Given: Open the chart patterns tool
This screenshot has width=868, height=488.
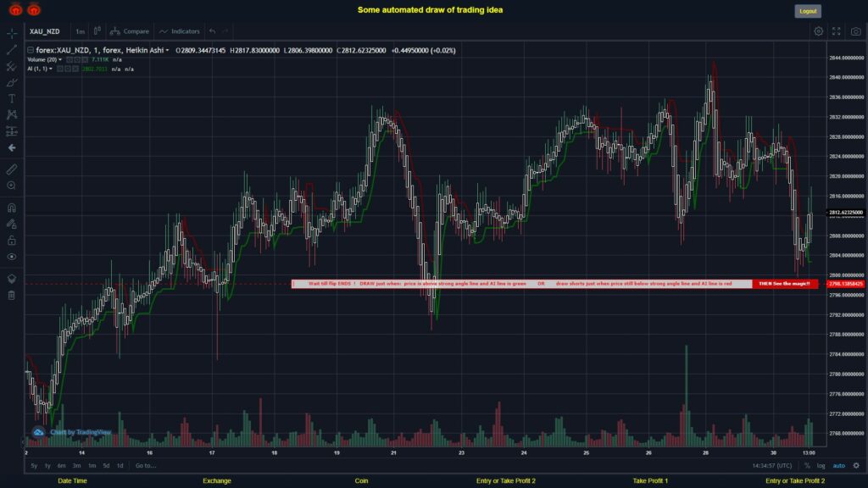Looking at the screenshot, I should point(12,114).
